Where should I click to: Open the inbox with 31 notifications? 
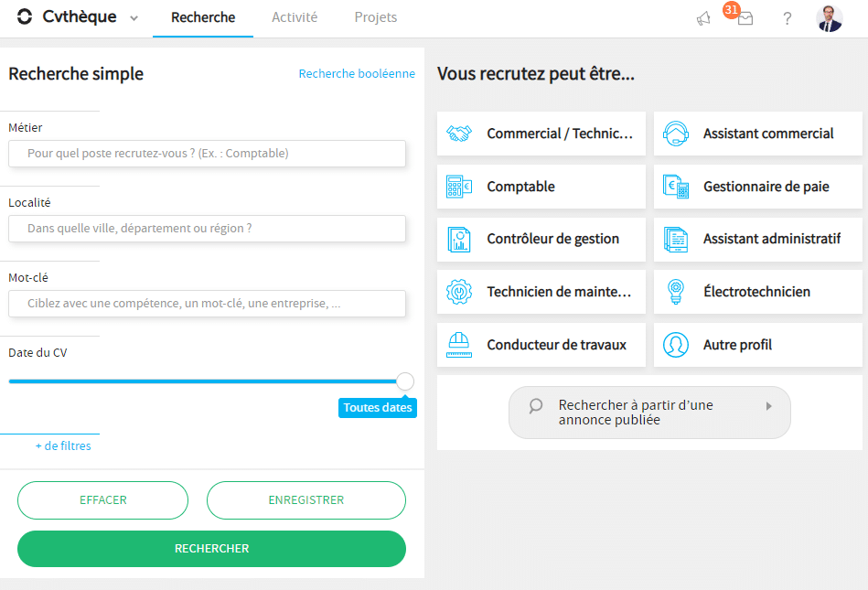(745, 18)
